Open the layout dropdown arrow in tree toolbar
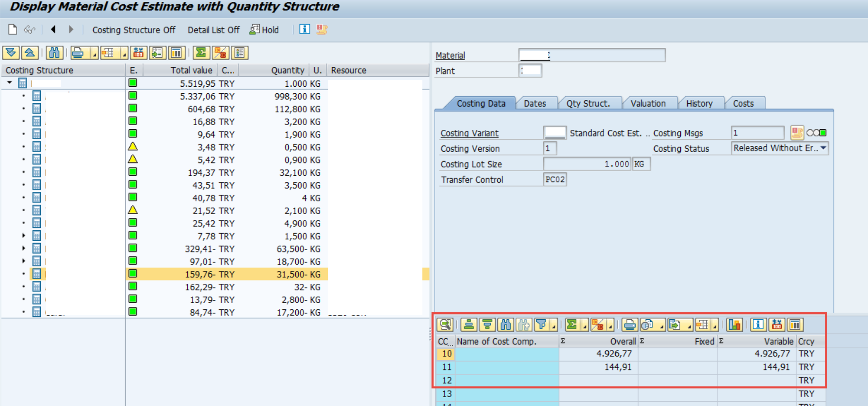The image size is (868, 406). point(124,53)
